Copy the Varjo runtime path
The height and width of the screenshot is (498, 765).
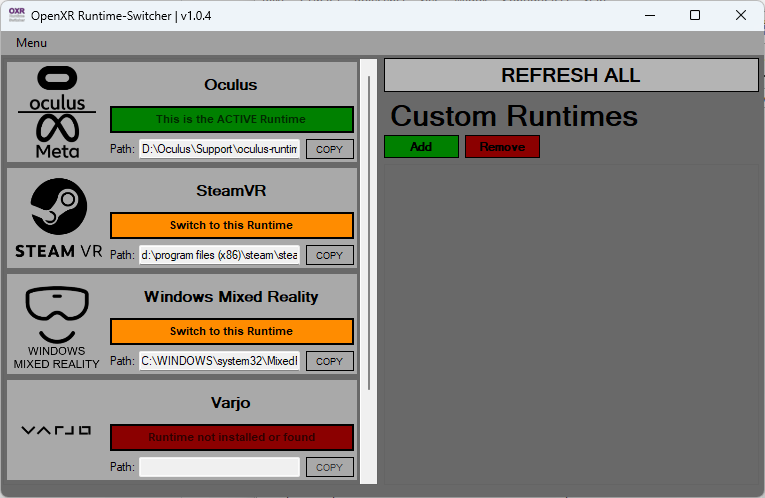[x=330, y=467]
